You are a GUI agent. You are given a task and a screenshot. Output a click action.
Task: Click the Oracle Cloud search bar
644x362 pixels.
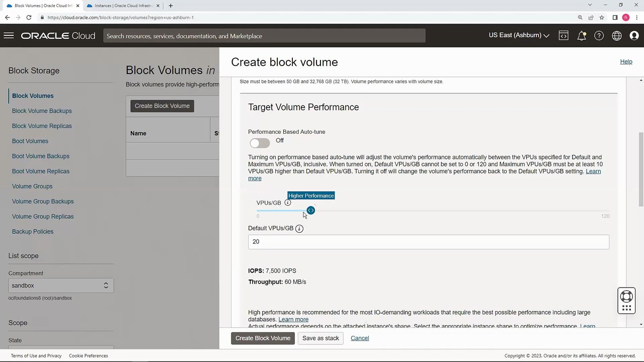264,36
